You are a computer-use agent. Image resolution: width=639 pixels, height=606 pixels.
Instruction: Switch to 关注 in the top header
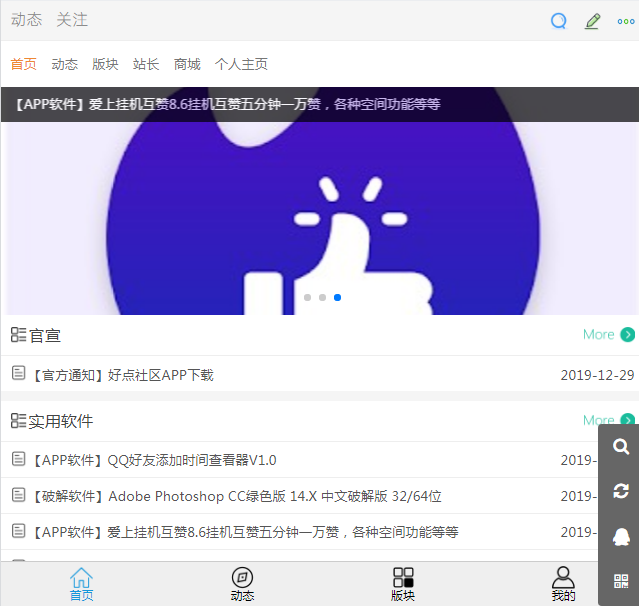(72, 20)
